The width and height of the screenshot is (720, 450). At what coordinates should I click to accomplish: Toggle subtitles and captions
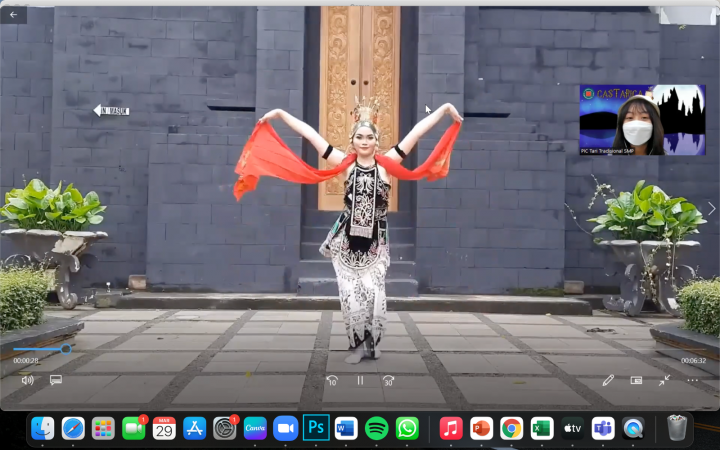tap(56, 380)
